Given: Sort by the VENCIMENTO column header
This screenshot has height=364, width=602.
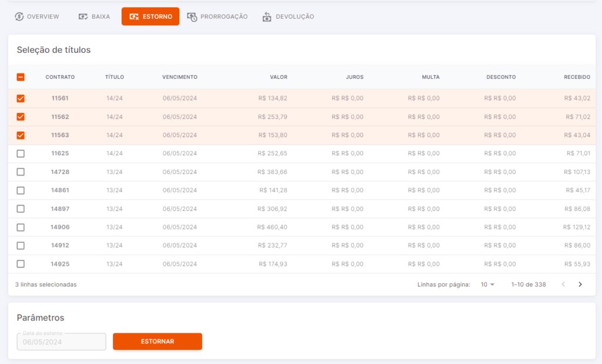Looking at the screenshot, I should [x=180, y=77].
